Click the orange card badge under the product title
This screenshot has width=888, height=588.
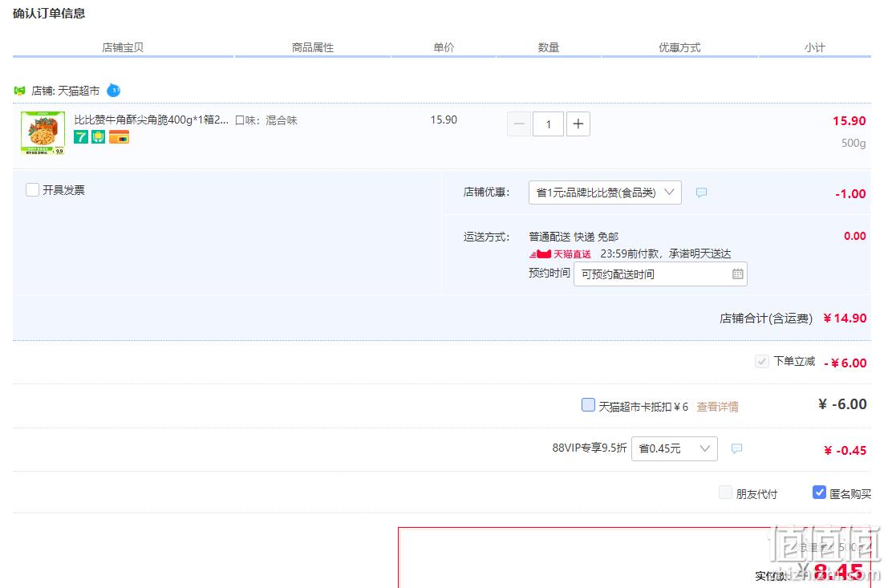[x=119, y=136]
